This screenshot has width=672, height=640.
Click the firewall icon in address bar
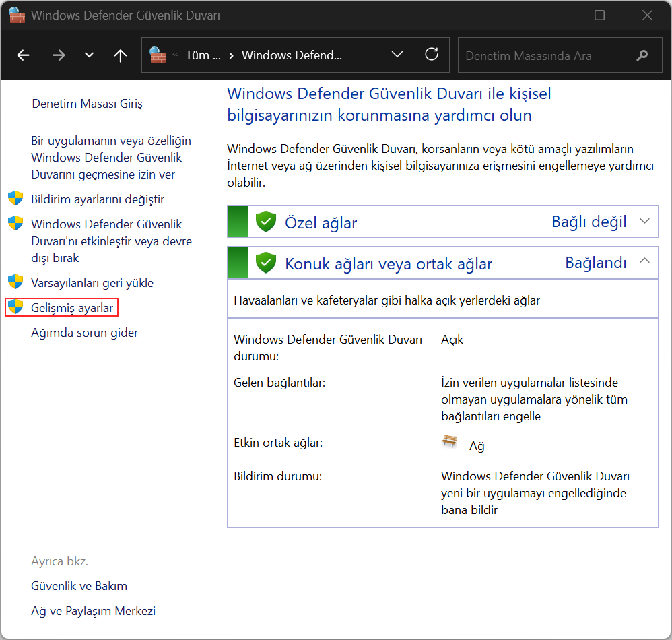click(158, 55)
